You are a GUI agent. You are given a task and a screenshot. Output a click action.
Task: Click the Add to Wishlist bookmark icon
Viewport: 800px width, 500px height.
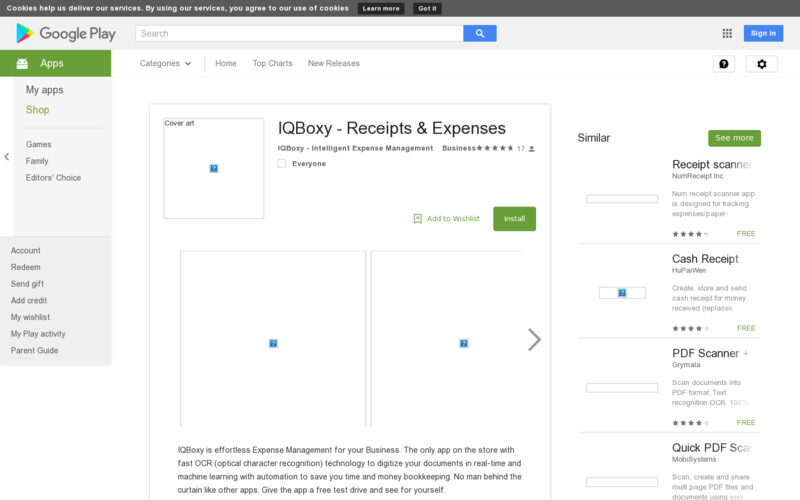[x=417, y=218]
